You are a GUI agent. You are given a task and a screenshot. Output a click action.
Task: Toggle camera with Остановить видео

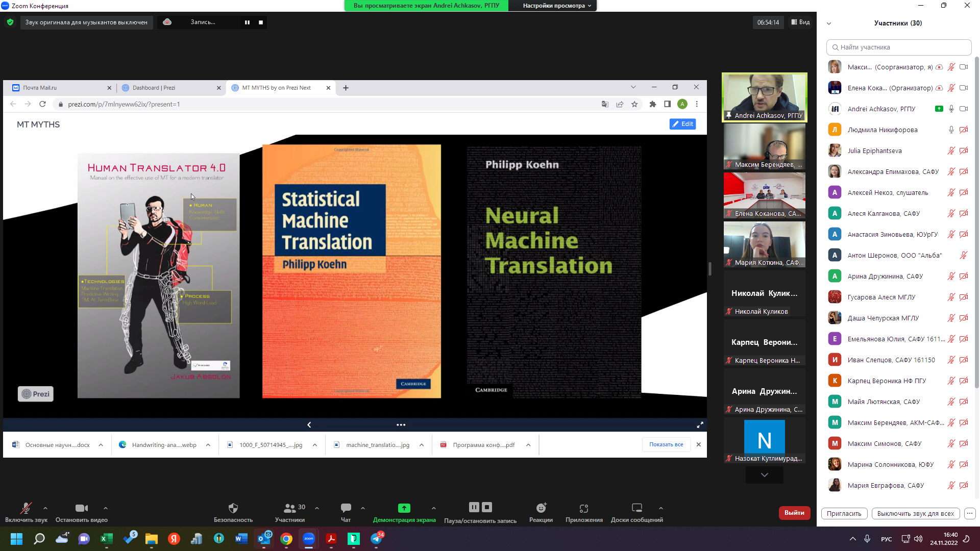pyautogui.click(x=81, y=508)
